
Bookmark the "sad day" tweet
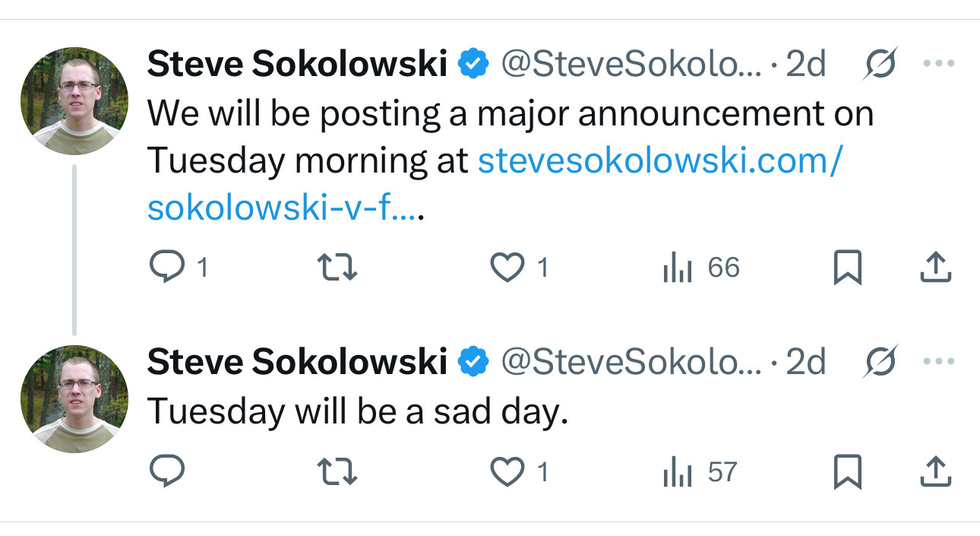click(847, 472)
